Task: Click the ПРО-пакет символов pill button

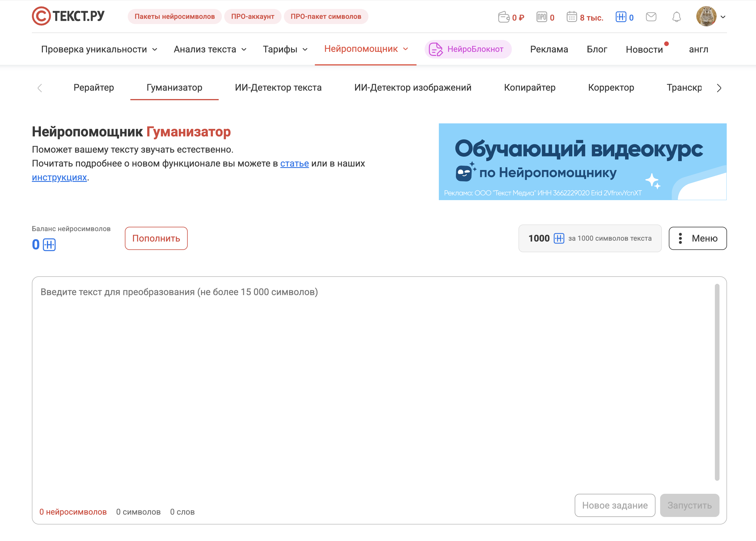Action: 326,17
